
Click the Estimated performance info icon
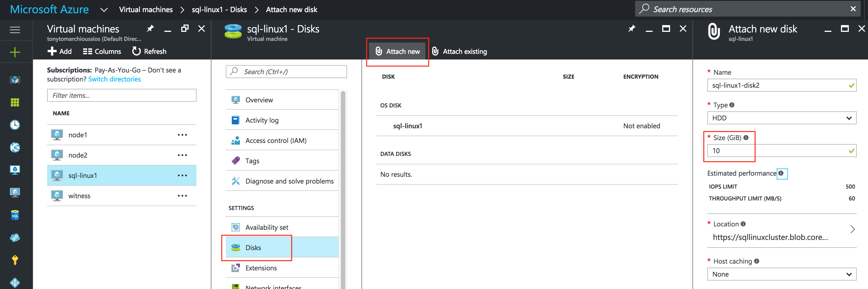click(x=781, y=173)
